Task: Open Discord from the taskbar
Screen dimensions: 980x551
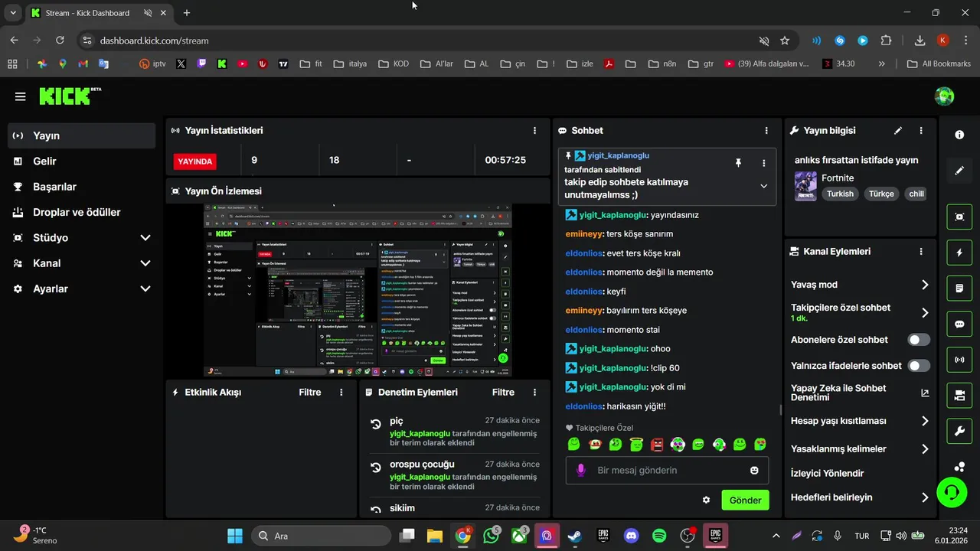Action: pyautogui.click(x=631, y=536)
